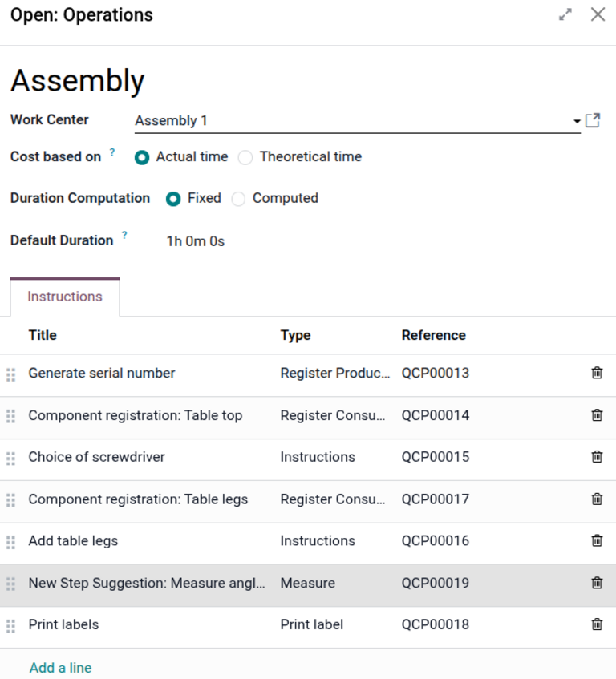Expand dialog to full screen
The image size is (616, 679).
[565, 14]
